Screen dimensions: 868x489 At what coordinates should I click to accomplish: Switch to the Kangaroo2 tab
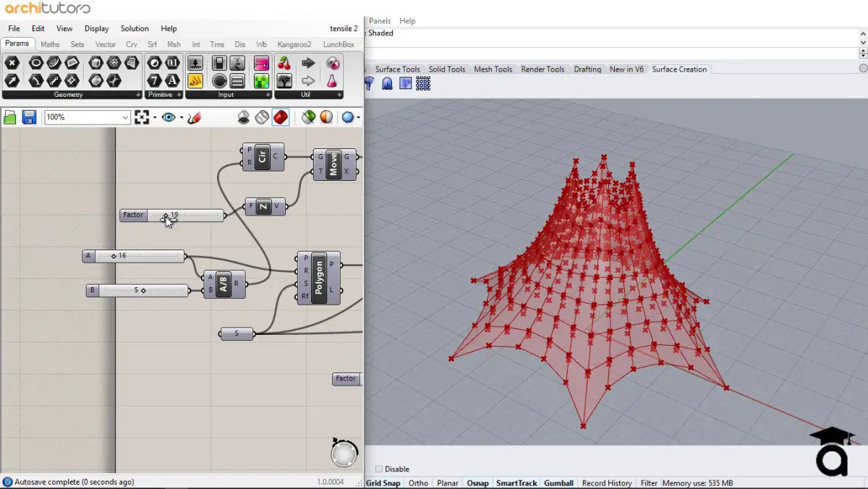coord(294,44)
